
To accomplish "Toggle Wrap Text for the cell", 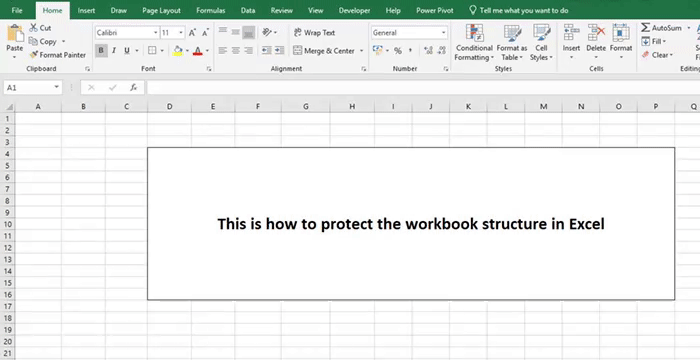I will tap(314, 33).
